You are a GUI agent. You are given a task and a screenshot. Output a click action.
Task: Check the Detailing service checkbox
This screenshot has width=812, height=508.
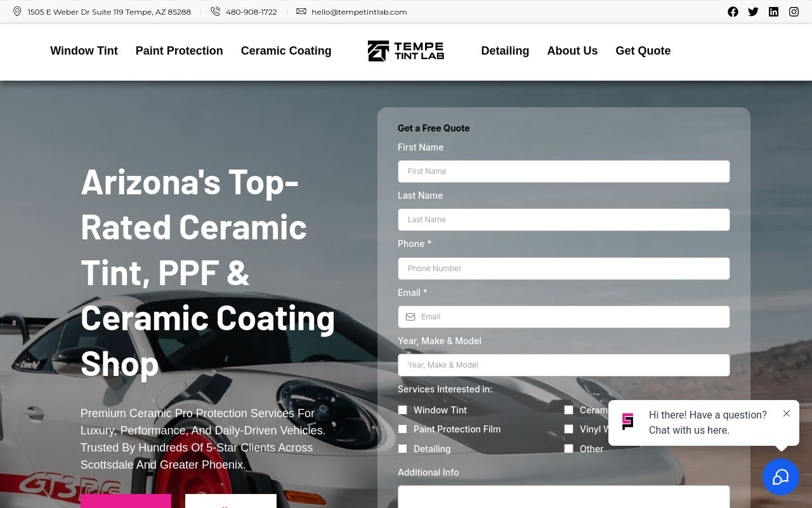click(402, 449)
